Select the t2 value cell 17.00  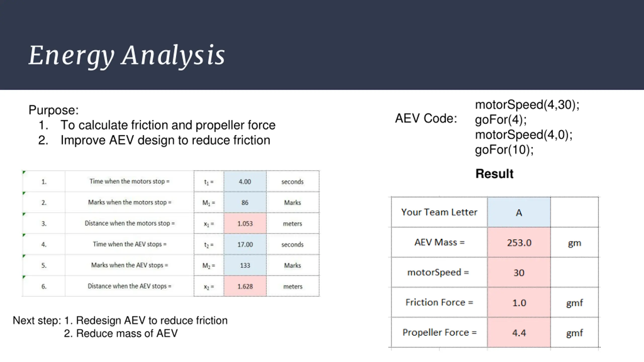pos(245,244)
